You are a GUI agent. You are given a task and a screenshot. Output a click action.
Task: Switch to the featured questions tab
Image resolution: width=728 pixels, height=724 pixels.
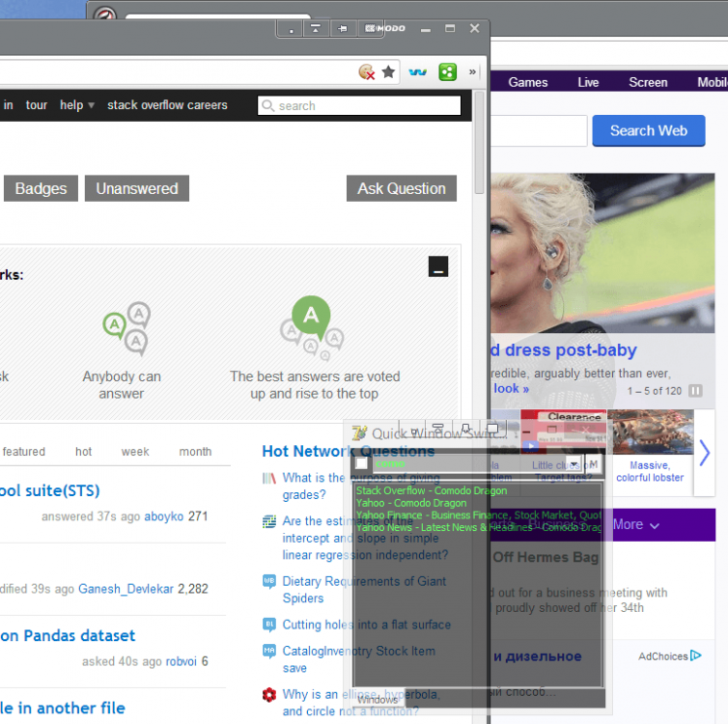[24, 452]
